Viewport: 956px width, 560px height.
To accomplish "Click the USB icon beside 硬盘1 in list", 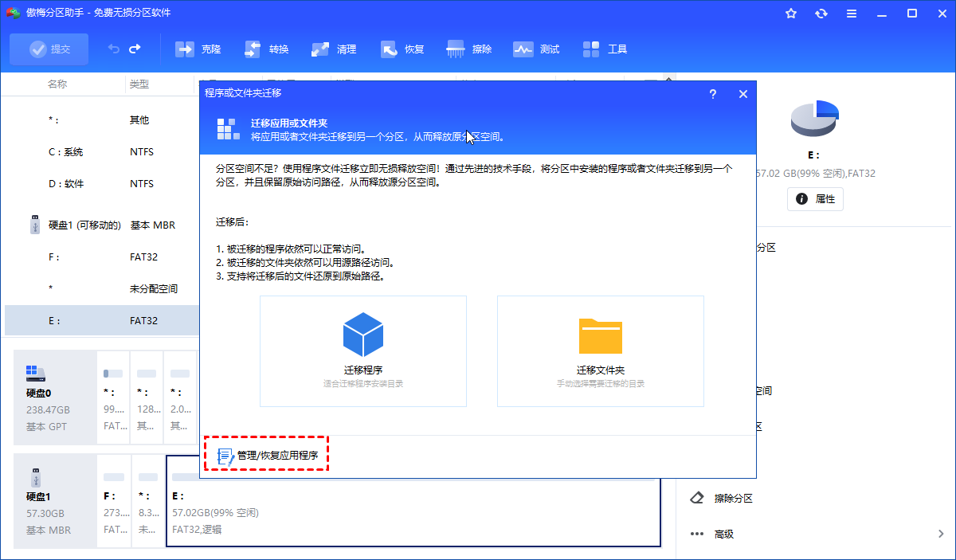I will 34,225.
